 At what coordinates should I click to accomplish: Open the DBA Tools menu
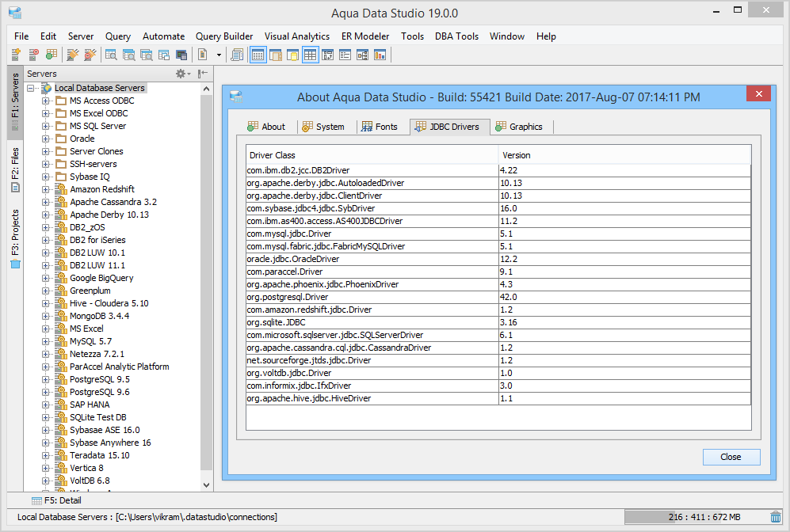(456, 36)
